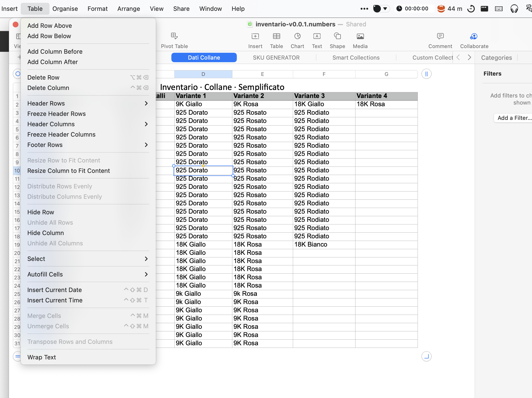
Task: Toggle Wrap Text in Table menu
Action: coord(42,357)
